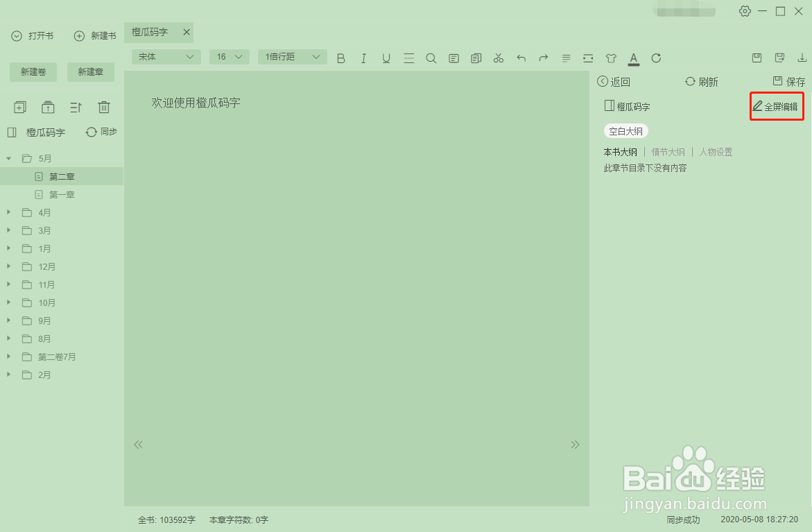This screenshot has height=532, width=812.
Task: Switch to the 情节大纲 tab
Action: coord(668,151)
